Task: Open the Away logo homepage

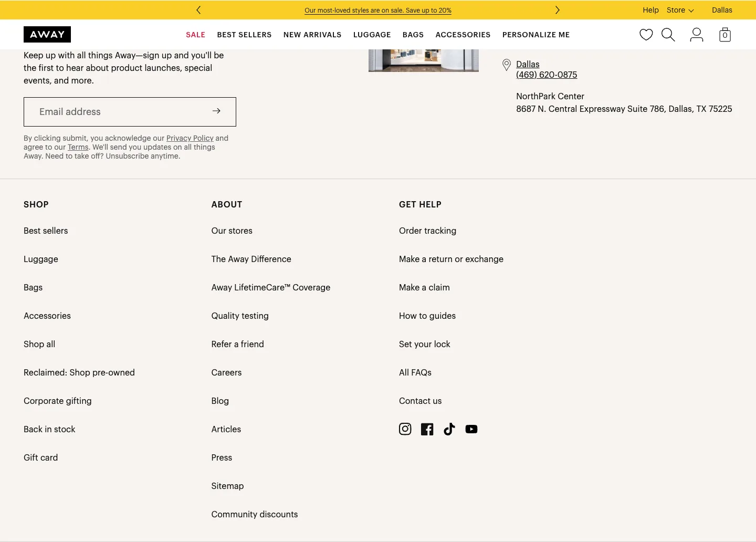Action: click(x=47, y=35)
